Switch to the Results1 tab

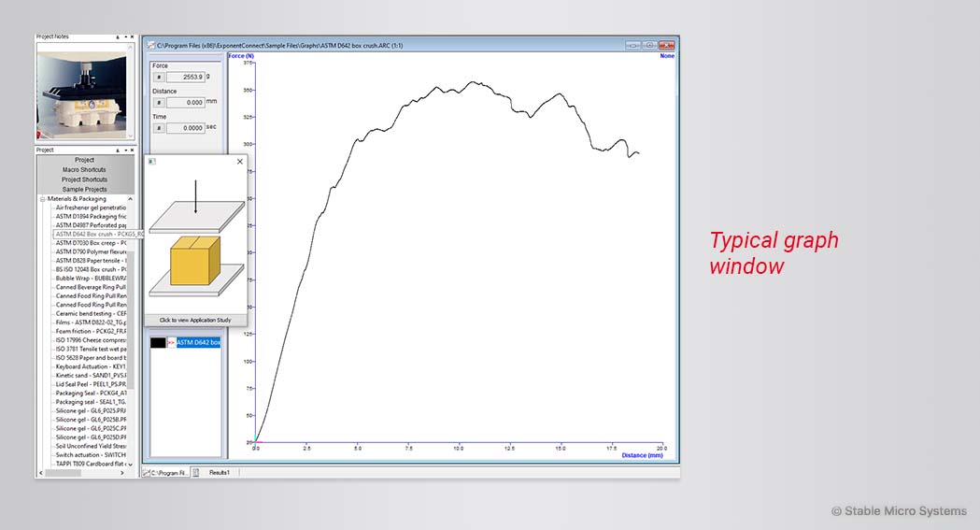point(219,472)
